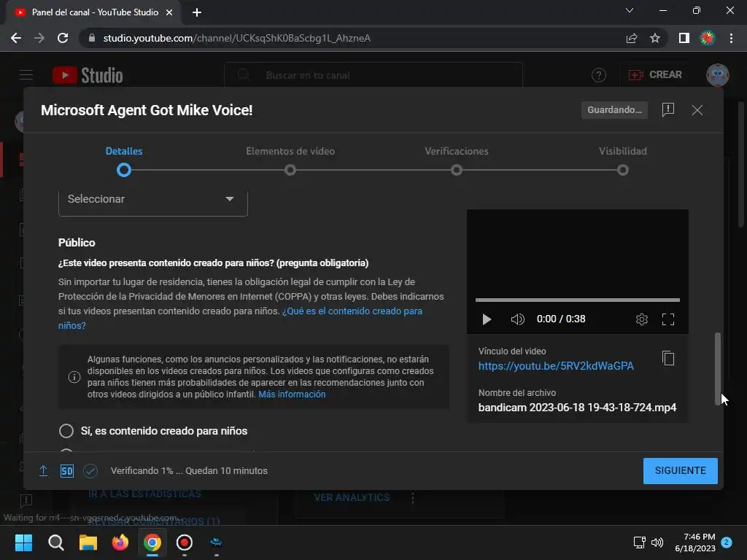Open File Explorer from taskbar
Image resolution: width=747 pixels, height=560 pixels.
tap(88, 542)
